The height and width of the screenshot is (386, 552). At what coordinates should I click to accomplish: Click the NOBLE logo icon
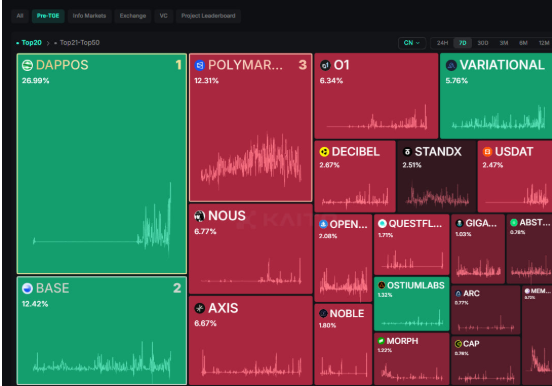pyautogui.click(x=323, y=313)
